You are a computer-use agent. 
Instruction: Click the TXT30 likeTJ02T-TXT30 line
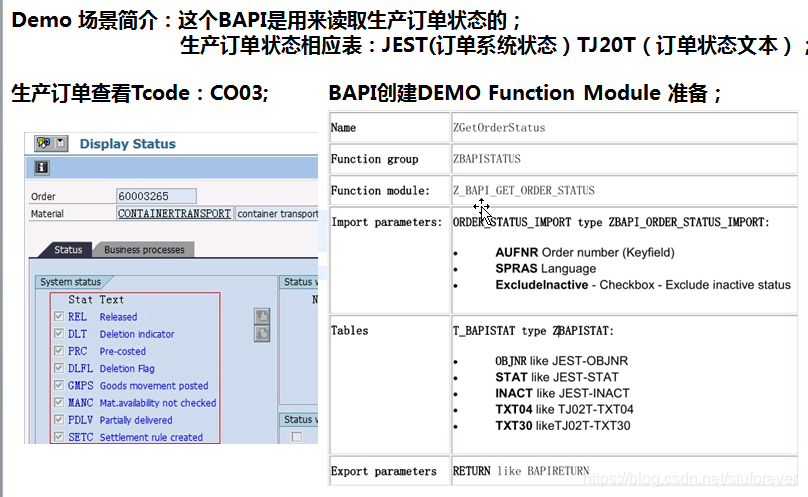tap(563, 425)
